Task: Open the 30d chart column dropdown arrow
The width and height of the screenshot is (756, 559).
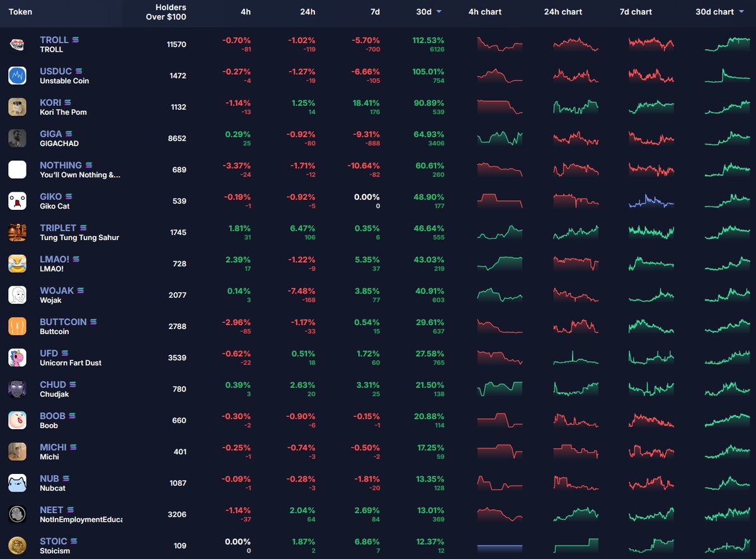Action: tap(741, 12)
